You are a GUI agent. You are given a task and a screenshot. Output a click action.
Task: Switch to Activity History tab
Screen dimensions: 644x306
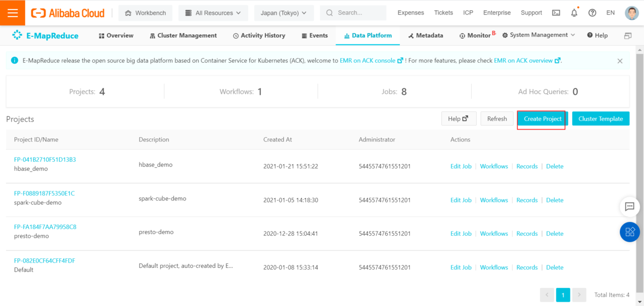[x=259, y=35]
